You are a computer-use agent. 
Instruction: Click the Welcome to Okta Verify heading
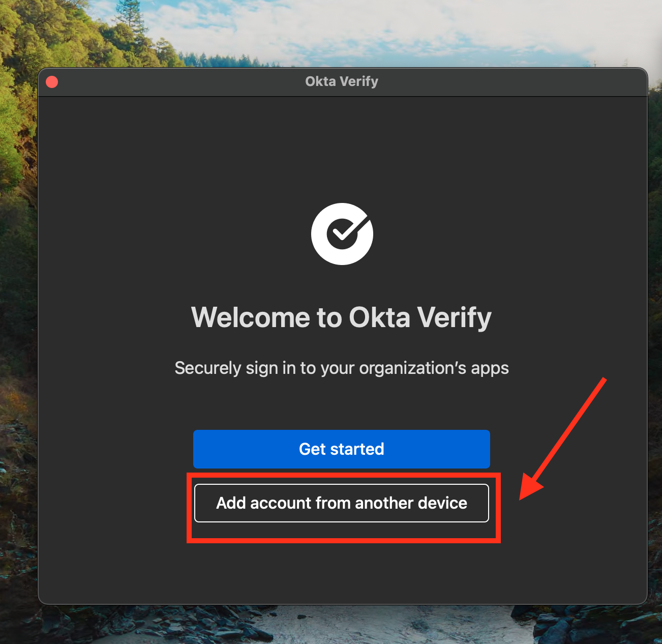point(342,317)
